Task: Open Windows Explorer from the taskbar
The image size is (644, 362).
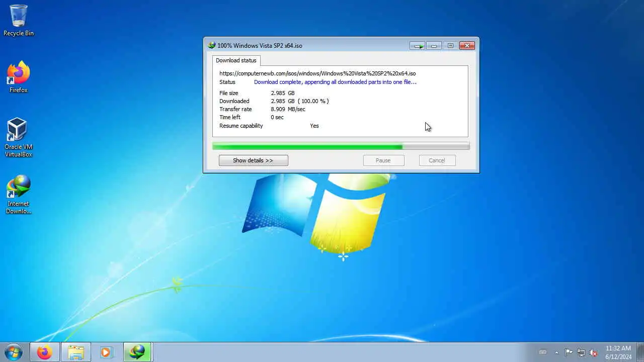Action: coord(76,352)
